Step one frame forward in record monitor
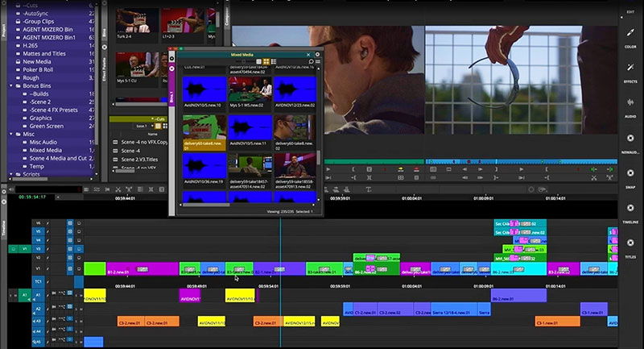 pos(480,169)
